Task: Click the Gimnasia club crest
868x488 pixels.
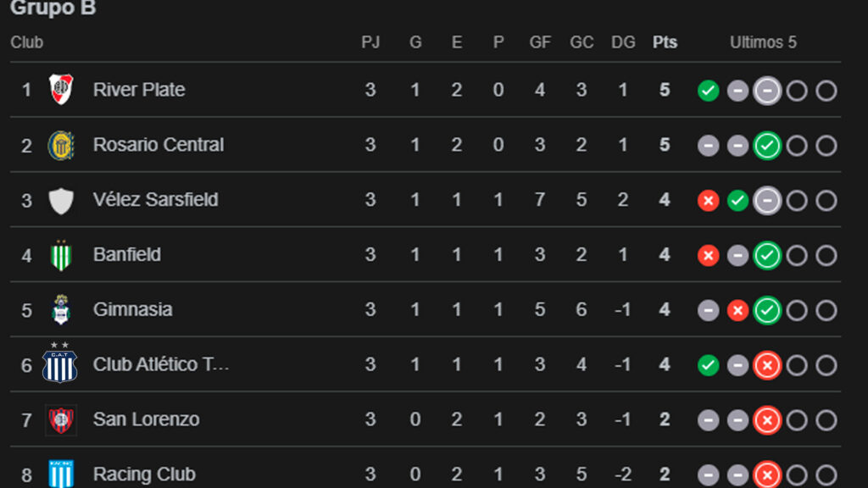Action: click(60, 310)
